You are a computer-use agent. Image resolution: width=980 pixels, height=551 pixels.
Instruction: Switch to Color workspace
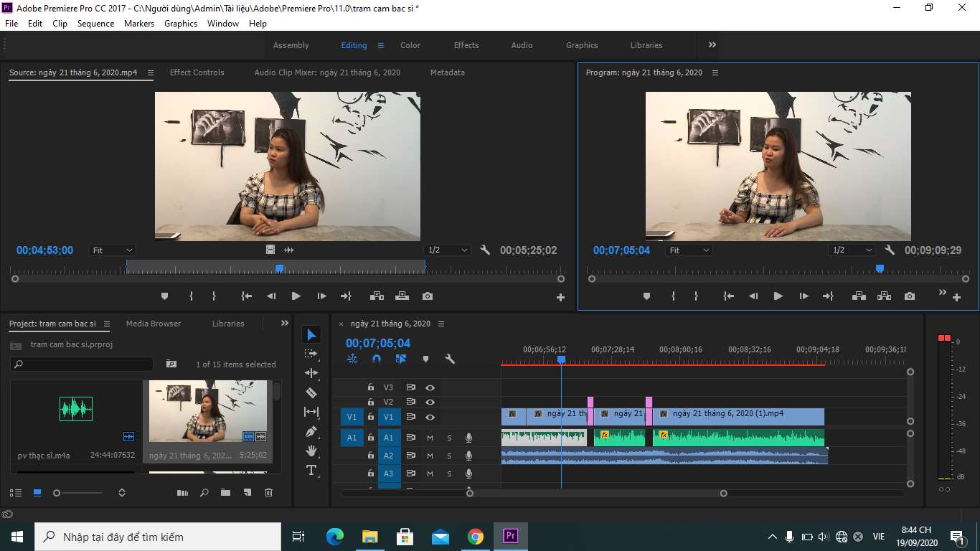click(x=410, y=45)
